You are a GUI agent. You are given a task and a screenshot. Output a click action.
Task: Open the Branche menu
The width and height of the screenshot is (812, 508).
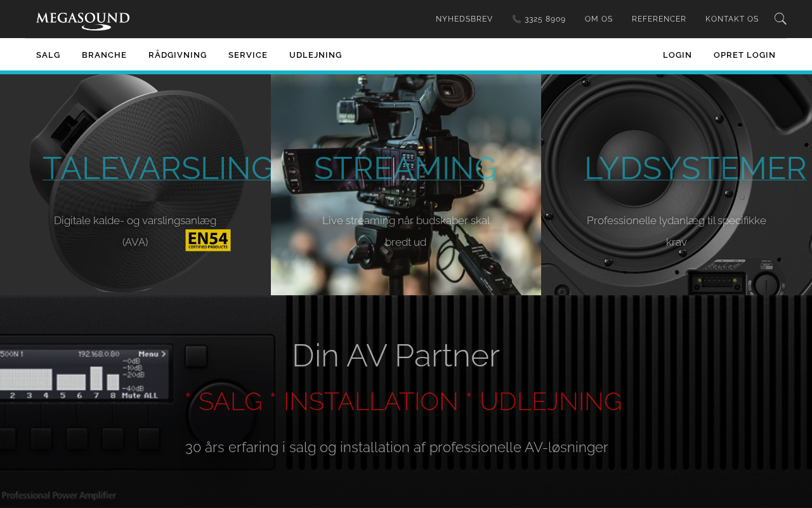tap(104, 55)
